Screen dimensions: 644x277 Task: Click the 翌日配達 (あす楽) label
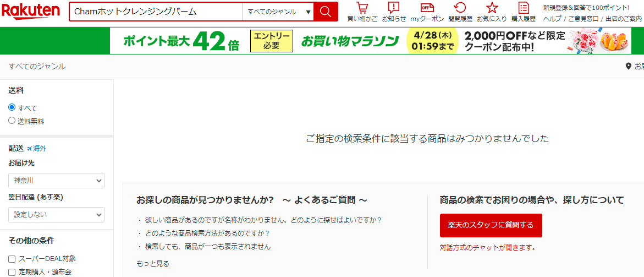(x=36, y=197)
